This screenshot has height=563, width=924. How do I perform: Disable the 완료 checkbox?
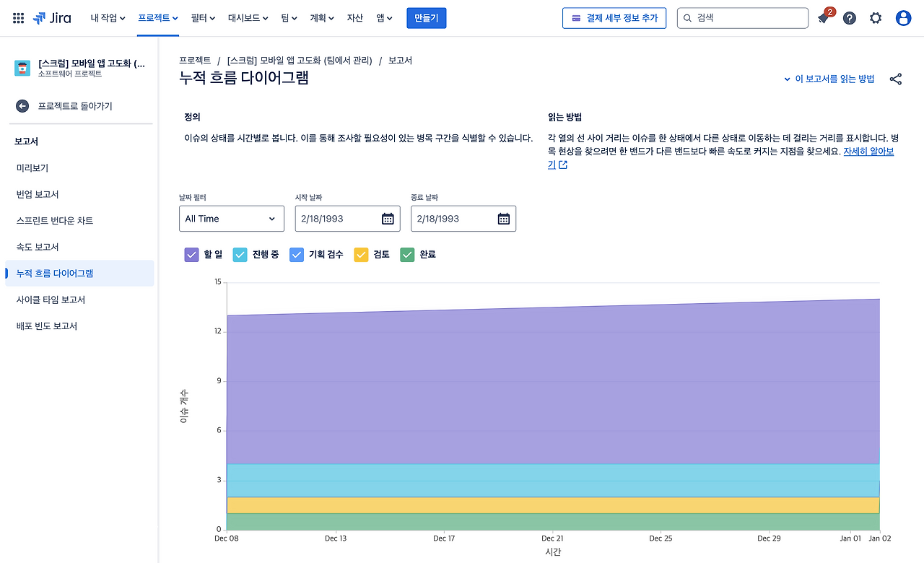point(406,254)
